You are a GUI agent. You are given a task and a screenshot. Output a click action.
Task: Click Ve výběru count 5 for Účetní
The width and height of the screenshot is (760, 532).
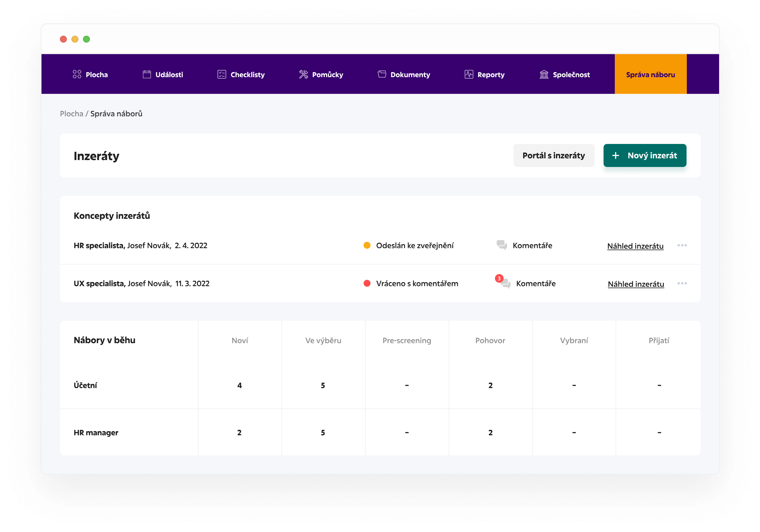(x=323, y=385)
